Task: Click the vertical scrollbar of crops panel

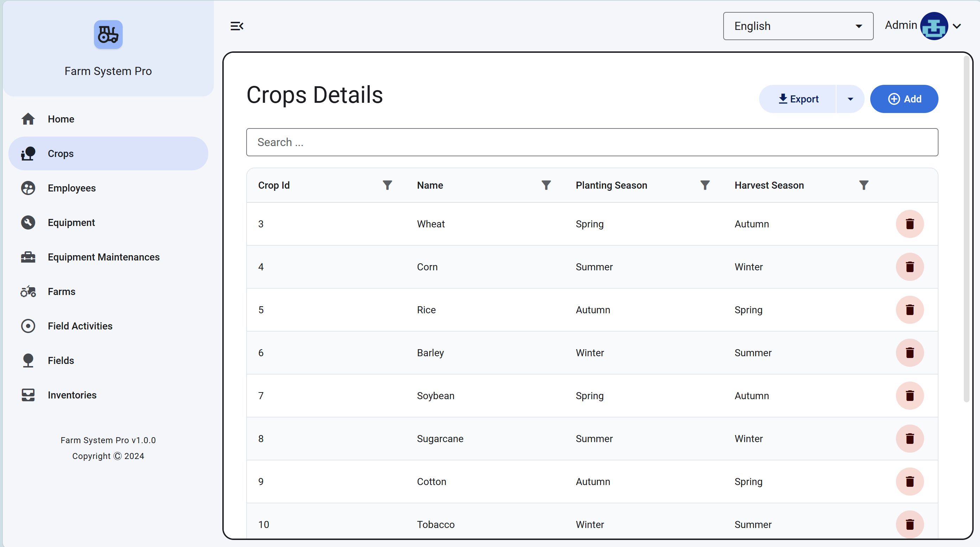Action: pyautogui.click(x=966, y=228)
